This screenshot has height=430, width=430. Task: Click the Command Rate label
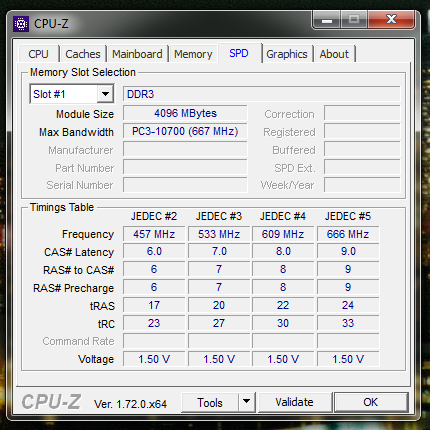[x=78, y=341]
